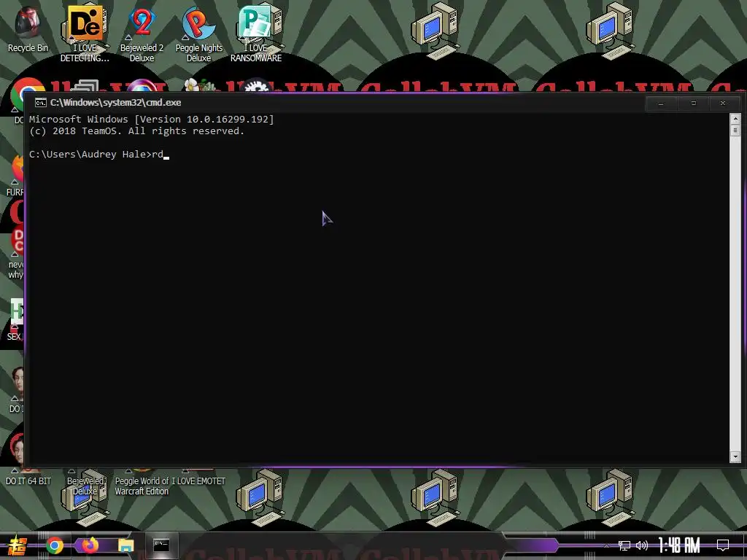Select Peggle World of Warcraft Edition icon

click(x=142, y=486)
